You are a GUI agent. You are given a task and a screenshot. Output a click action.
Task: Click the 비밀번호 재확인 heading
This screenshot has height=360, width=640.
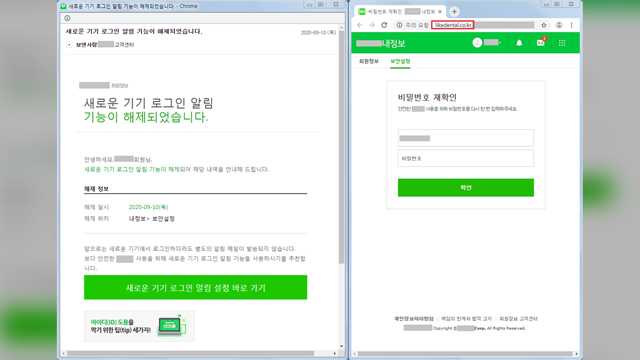tap(427, 97)
